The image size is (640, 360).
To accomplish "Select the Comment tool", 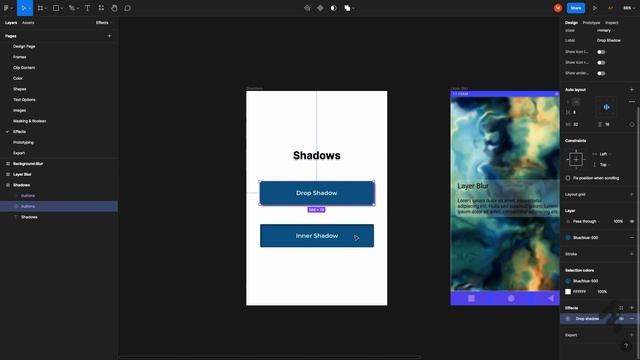I will tap(127, 8).
